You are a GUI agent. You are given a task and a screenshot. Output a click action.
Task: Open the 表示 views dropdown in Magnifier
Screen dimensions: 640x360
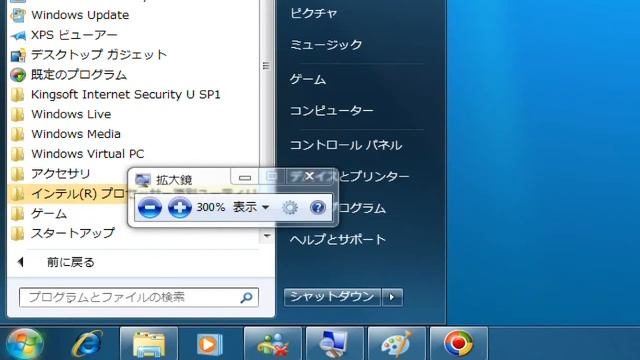(251, 207)
